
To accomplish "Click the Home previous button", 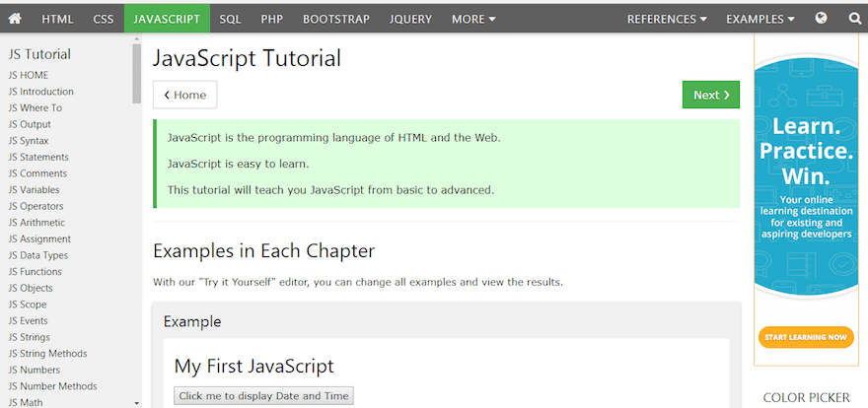I will tap(184, 95).
